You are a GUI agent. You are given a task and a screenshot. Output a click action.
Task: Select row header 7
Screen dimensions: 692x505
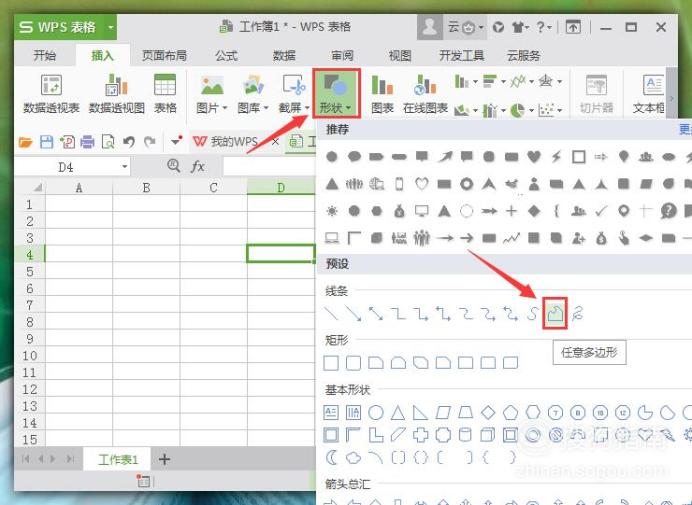[x=30, y=305]
